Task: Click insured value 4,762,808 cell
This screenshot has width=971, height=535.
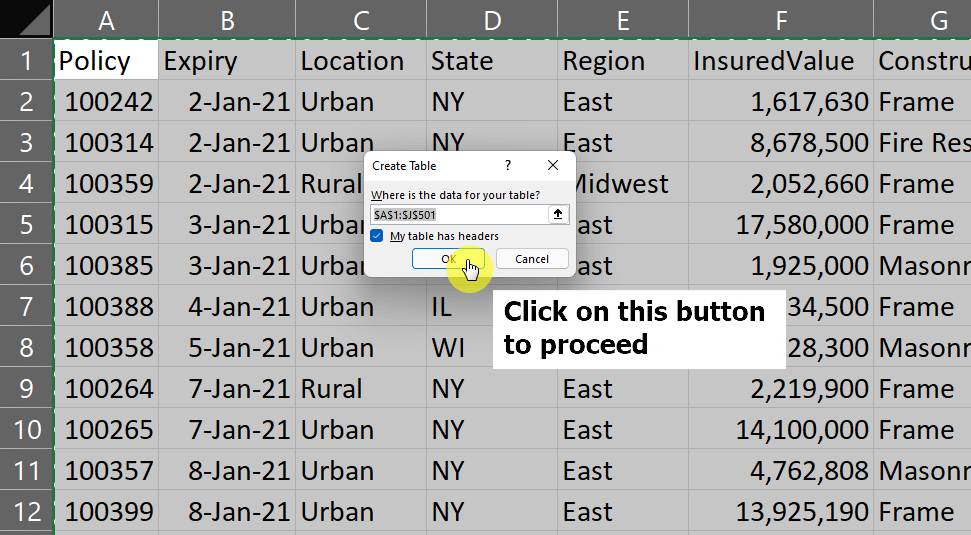Action: pyautogui.click(x=781, y=471)
